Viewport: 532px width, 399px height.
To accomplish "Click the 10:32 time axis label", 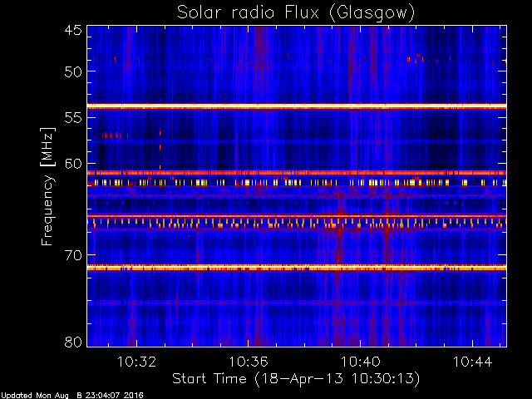I will tap(136, 362).
